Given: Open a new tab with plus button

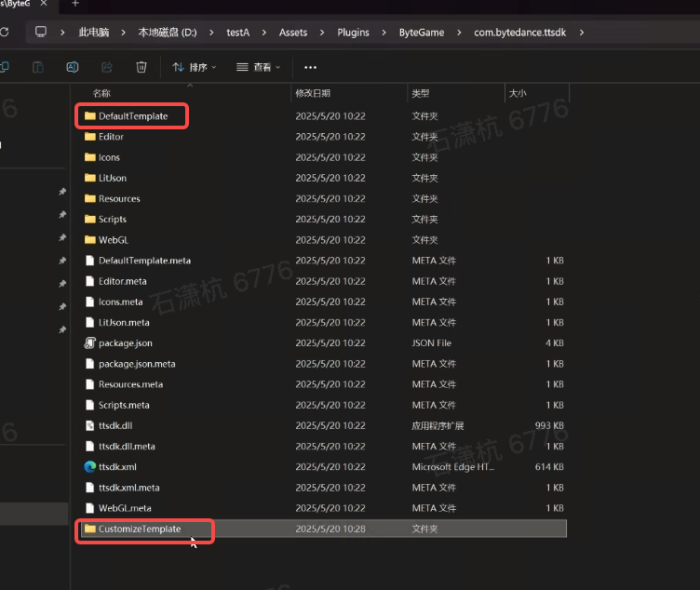Looking at the screenshot, I should click(x=75, y=5).
